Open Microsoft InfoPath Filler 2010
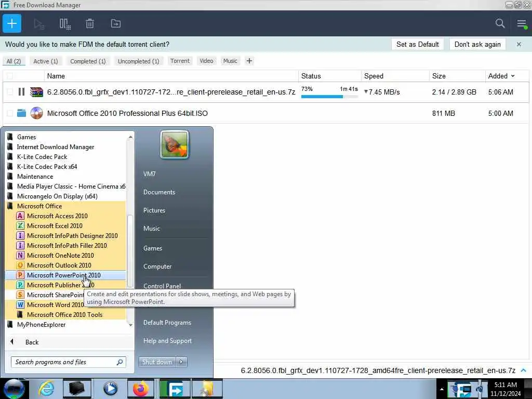532x399 pixels. [x=66, y=245]
